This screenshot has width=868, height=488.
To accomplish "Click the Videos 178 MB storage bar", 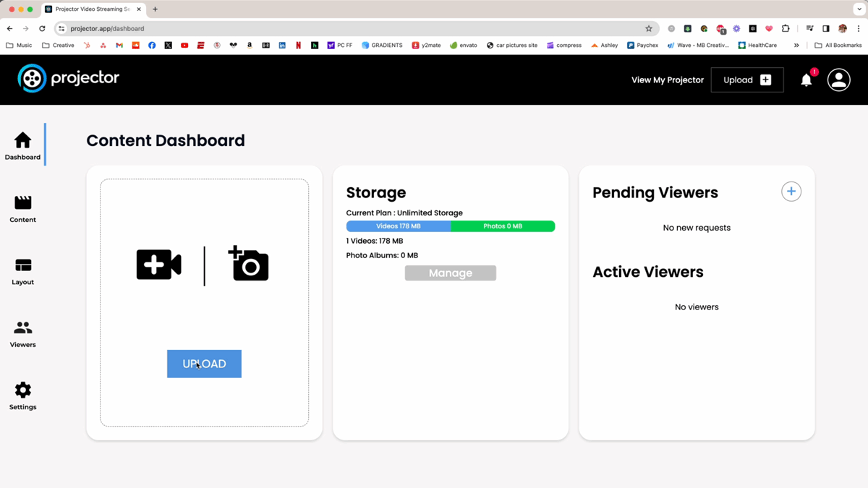I will click(x=399, y=226).
